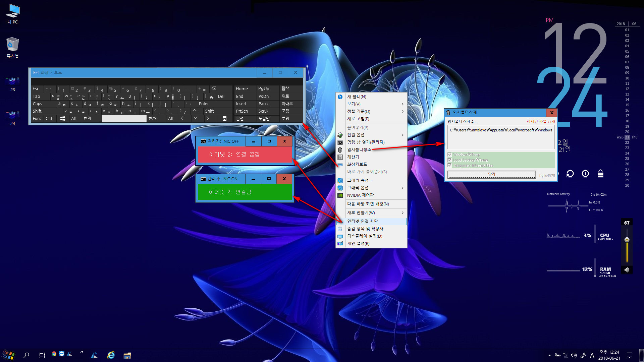Viewport: 644px width, 362px height.
Task: Open the Start menu
Action: 9,355
